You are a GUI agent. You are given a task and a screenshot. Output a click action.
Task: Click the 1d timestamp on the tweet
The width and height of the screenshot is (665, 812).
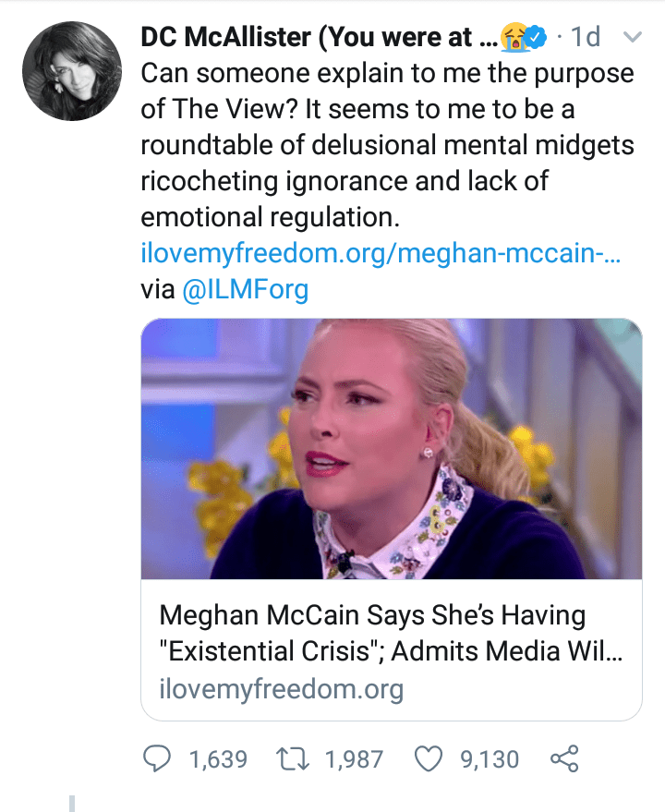588,37
